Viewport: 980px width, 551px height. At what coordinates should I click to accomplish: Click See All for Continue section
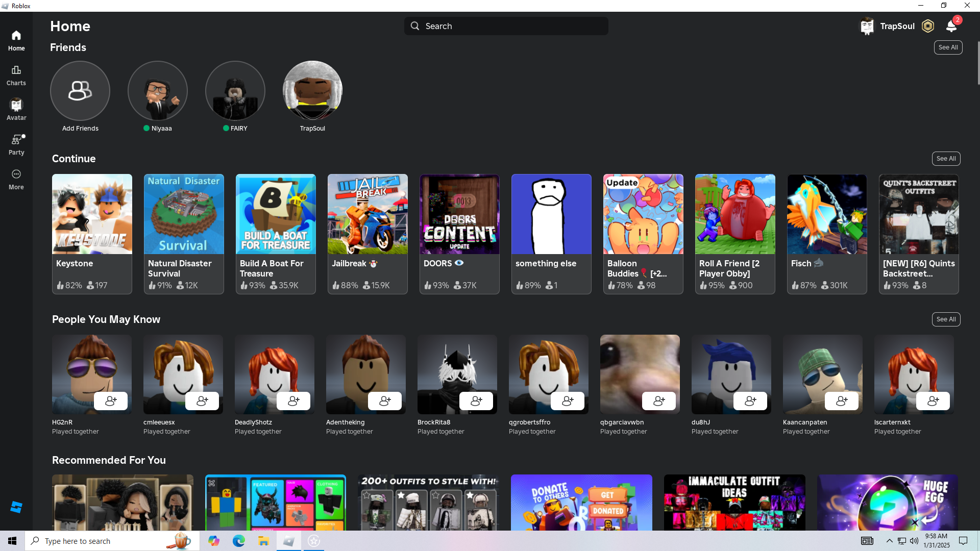[946, 159]
